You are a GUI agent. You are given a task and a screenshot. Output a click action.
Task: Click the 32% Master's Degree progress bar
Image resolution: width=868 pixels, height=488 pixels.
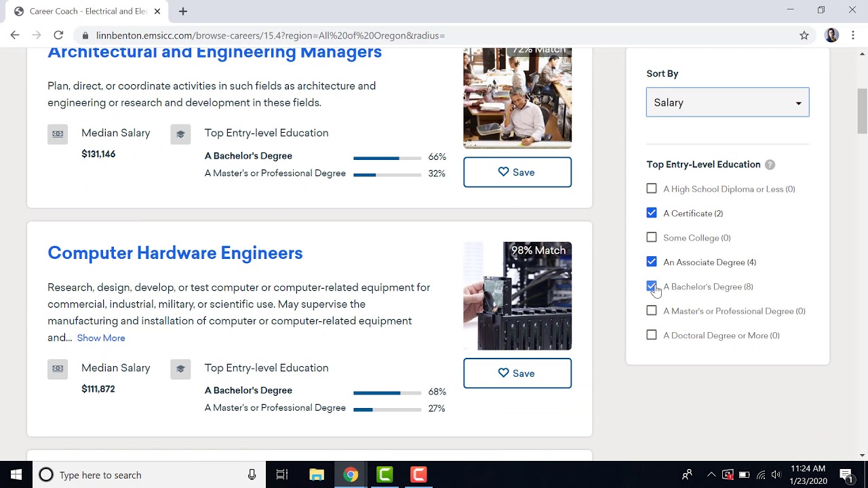tap(387, 175)
